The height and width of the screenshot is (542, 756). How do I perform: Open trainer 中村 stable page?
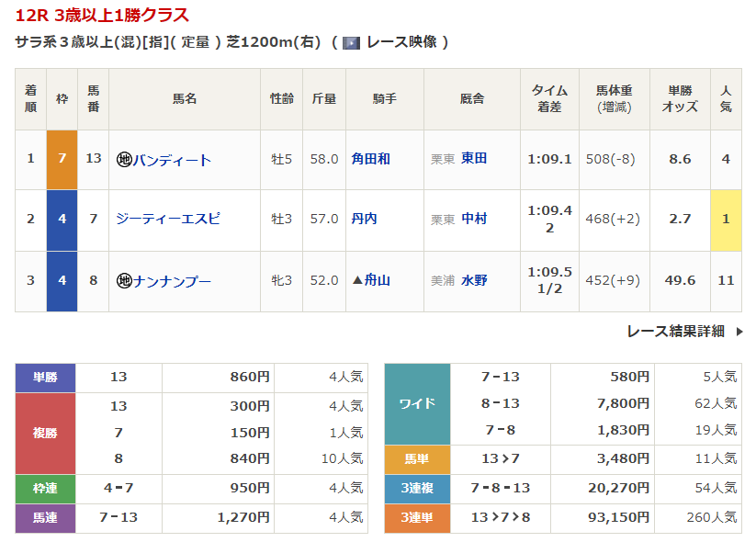click(x=474, y=220)
